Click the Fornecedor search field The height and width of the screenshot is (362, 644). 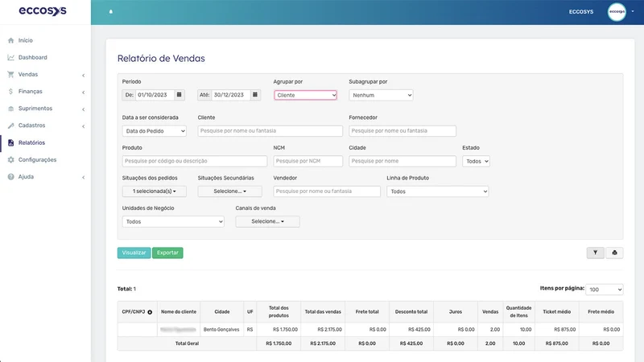pos(402,131)
